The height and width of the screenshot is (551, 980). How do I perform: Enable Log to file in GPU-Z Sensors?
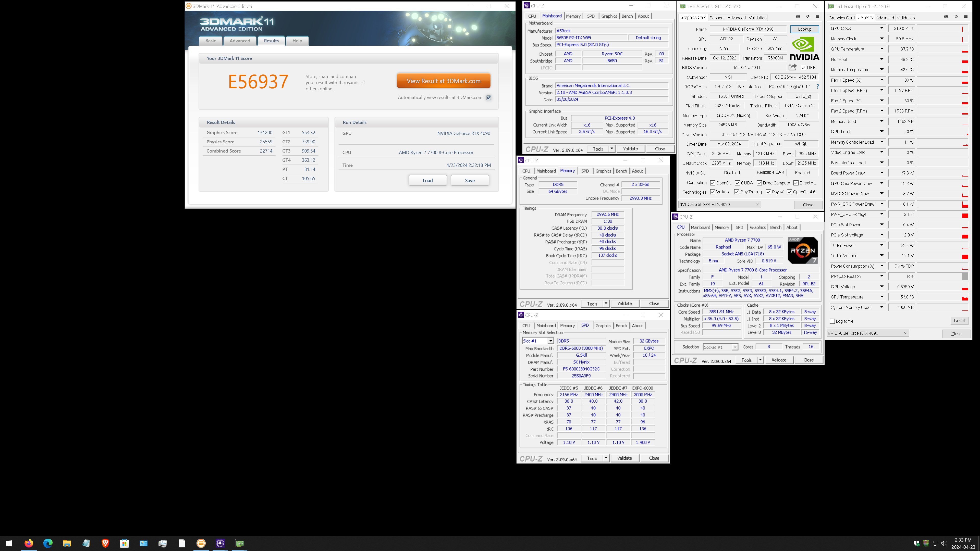click(832, 321)
